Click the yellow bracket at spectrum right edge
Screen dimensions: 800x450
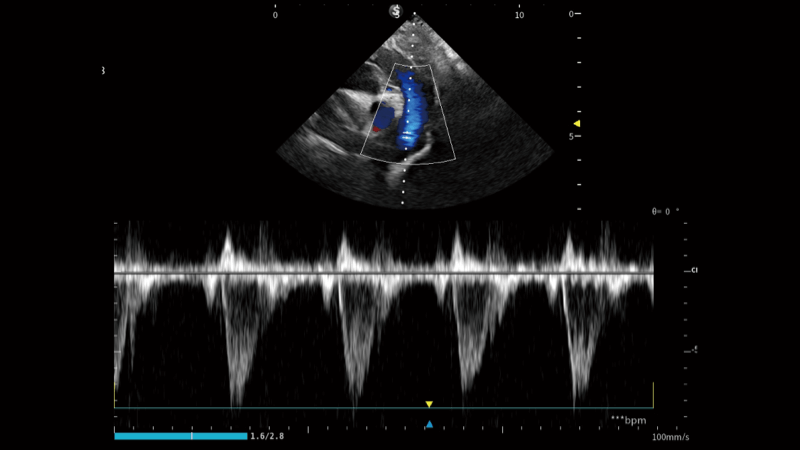point(652,395)
